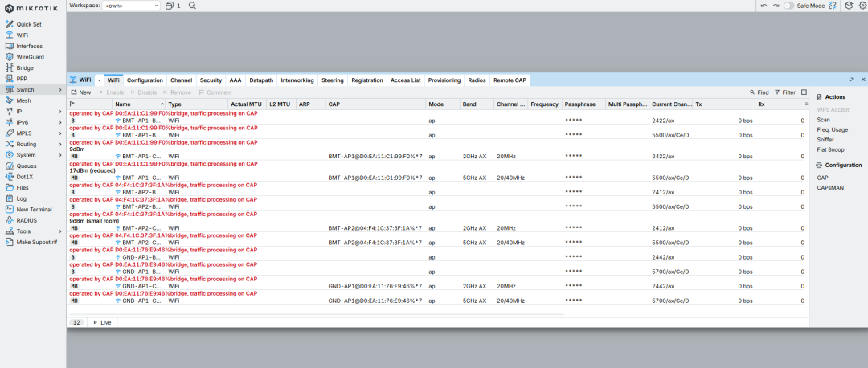The width and height of the screenshot is (868, 368).
Task: Open the Bridge menu icon
Action: [9, 67]
